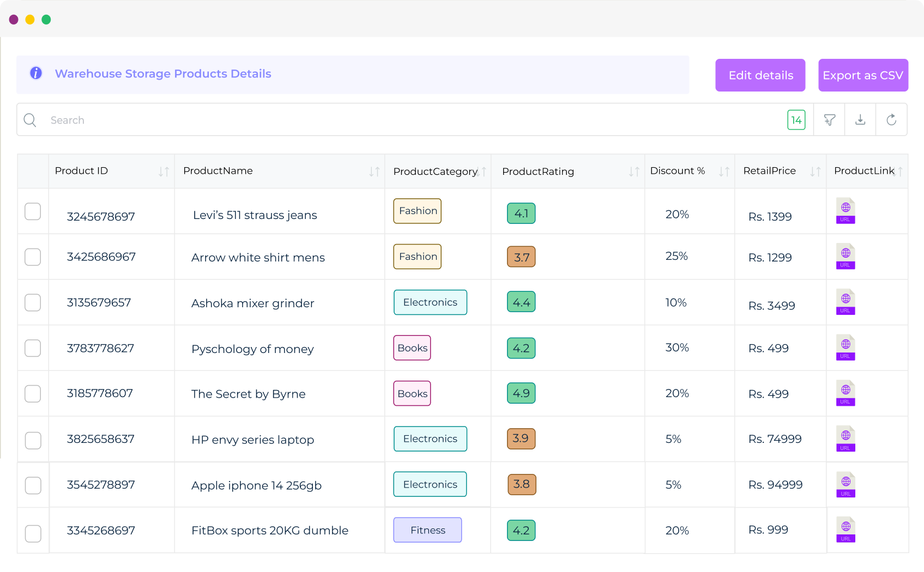
Task: Sort the ProductRating column
Action: (x=633, y=171)
